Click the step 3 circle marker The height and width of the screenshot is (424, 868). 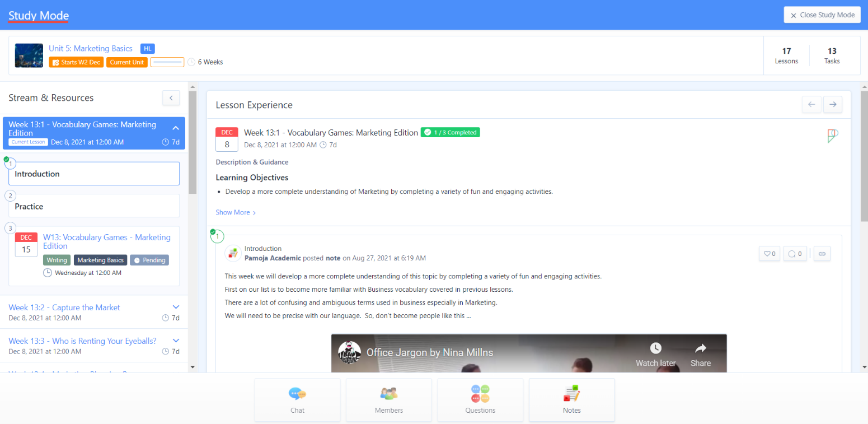click(10, 228)
